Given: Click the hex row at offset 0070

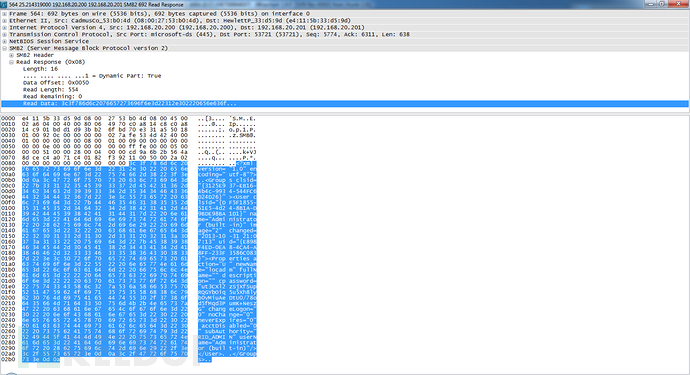Looking at the screenshot, I should (128, 158).
